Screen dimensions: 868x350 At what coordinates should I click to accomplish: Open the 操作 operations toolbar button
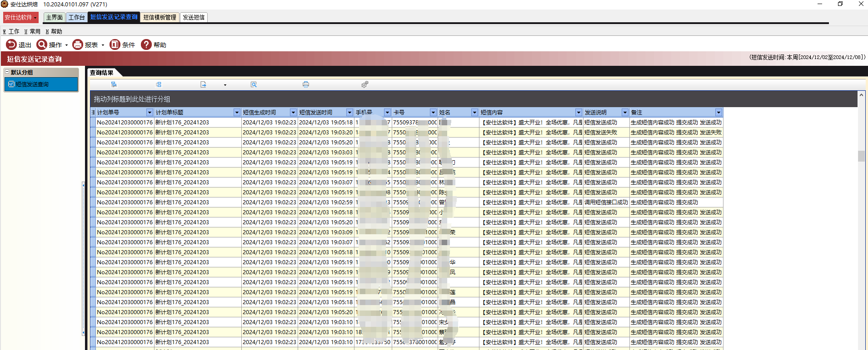[49, 44]
